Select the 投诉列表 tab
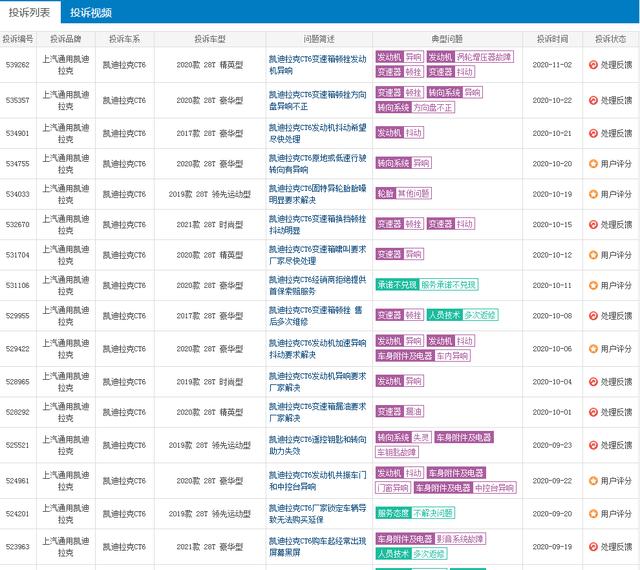Viewport: 640px width, 570px height. coord(30,12)
